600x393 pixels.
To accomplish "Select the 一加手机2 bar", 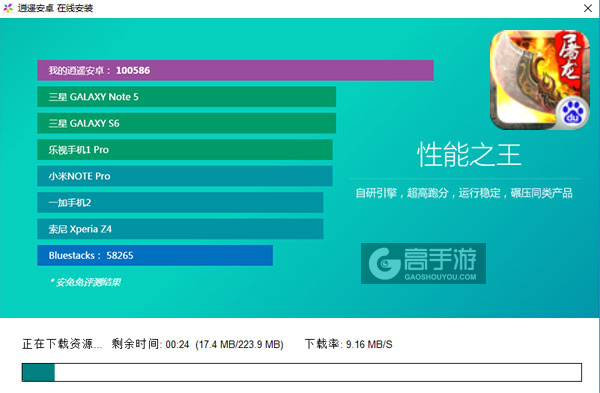I will pos(180,202).
